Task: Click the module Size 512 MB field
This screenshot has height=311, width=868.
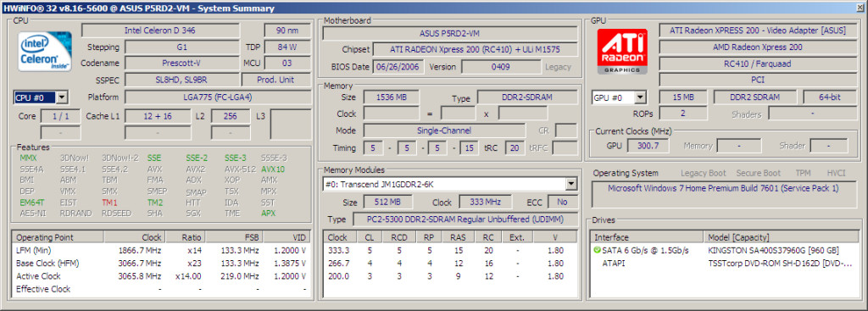Action: pos(387,202)
